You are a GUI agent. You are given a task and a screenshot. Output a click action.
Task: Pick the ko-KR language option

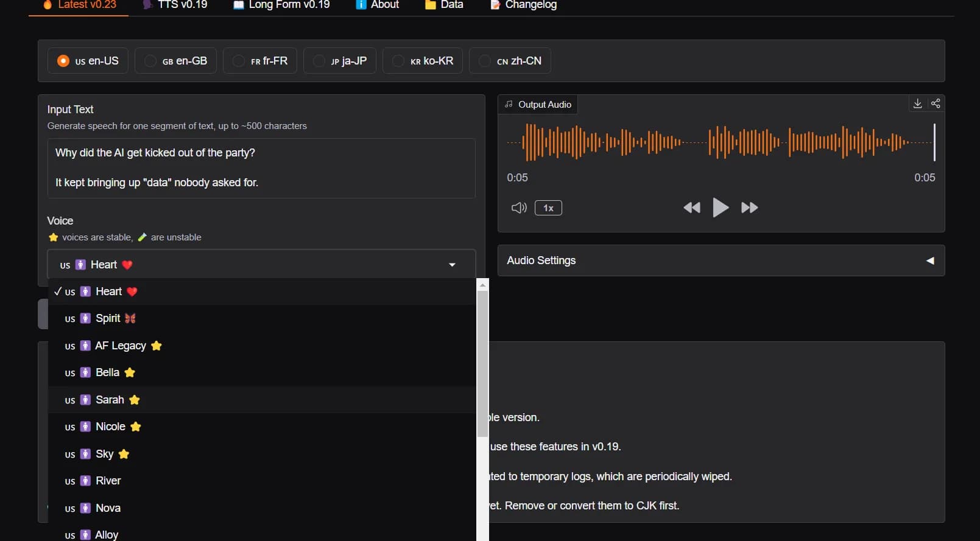[x=398, y=61]
